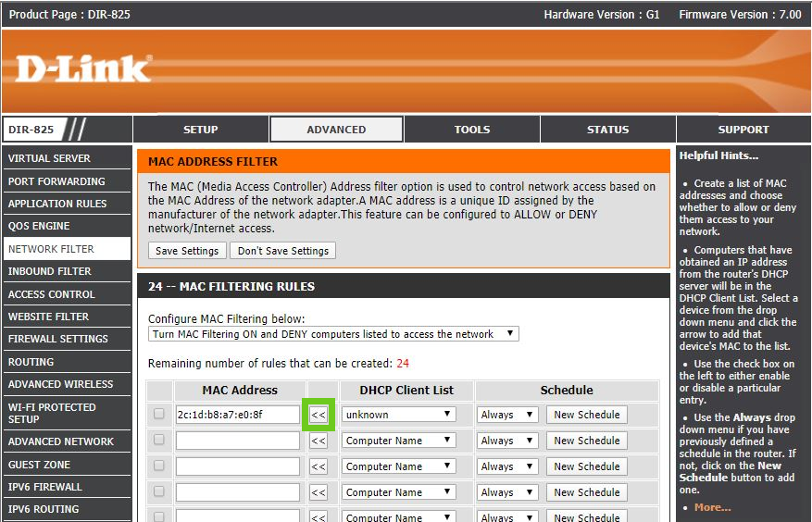Click the D-Link logo

pyautogui.click(x=83, y=69)
